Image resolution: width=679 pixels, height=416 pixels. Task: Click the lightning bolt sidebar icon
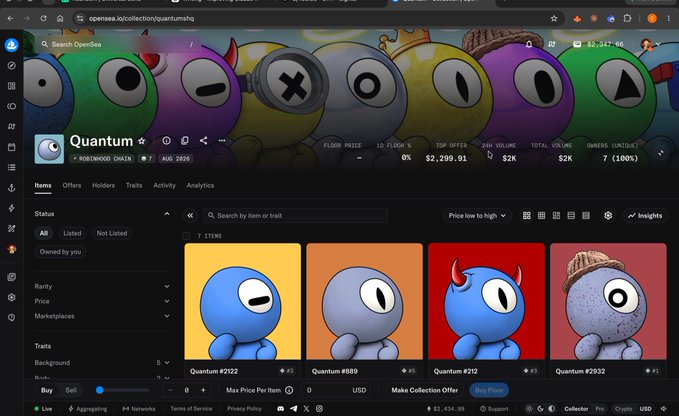point(12,208)
